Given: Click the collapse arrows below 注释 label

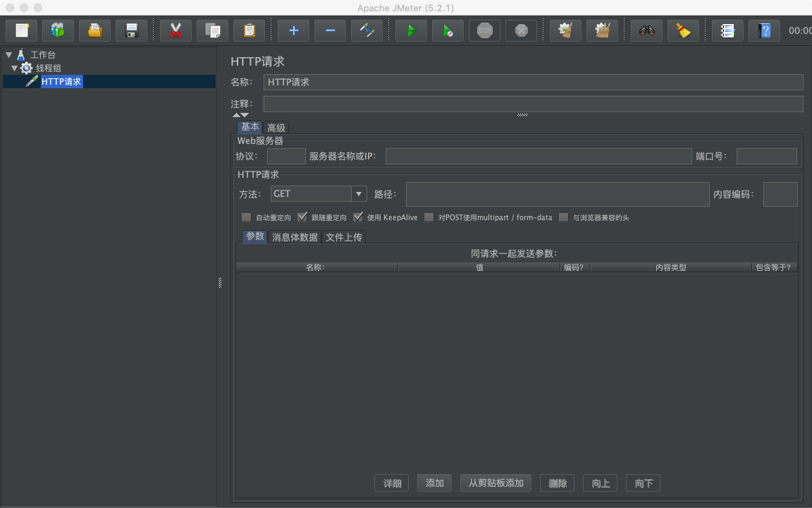Looking at the screenshot, I should (241, 115).
